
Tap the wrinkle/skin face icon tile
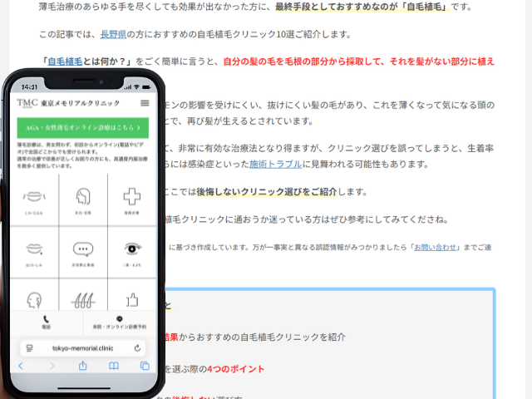click(x=35, y=199)
